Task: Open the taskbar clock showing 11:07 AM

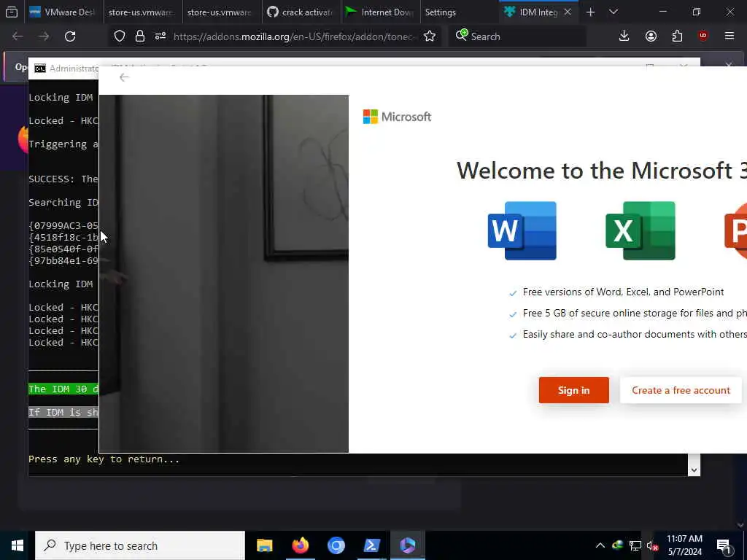Action: 684,545
